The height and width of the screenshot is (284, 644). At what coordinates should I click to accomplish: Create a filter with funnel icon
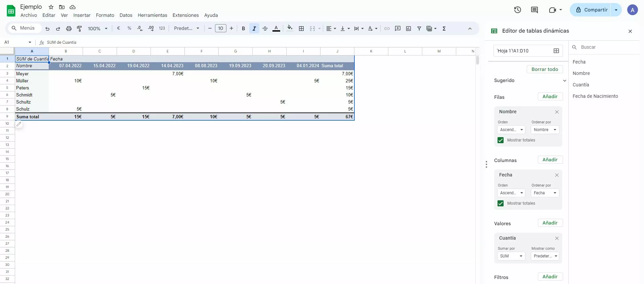click(419, 29)
